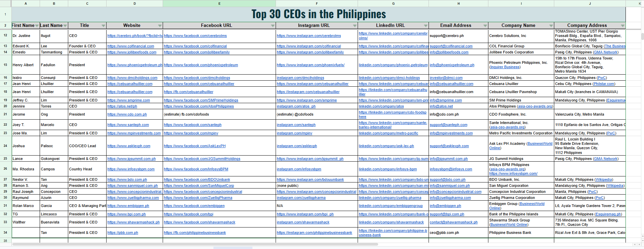Open the linkedin.com/company/embiggengroup link
The image size is (644, 249).
coord(391,206)
